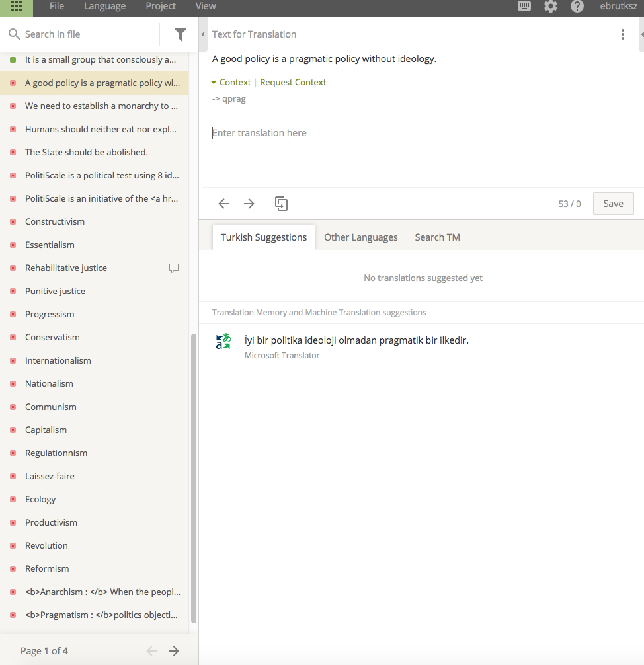644x665 pixels.
Task: Go to next string arrow
Action: point(249,204)
